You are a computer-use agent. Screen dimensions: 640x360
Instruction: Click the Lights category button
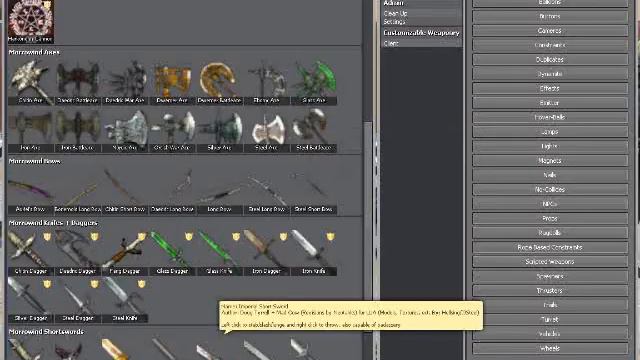[x=550, y=146]
